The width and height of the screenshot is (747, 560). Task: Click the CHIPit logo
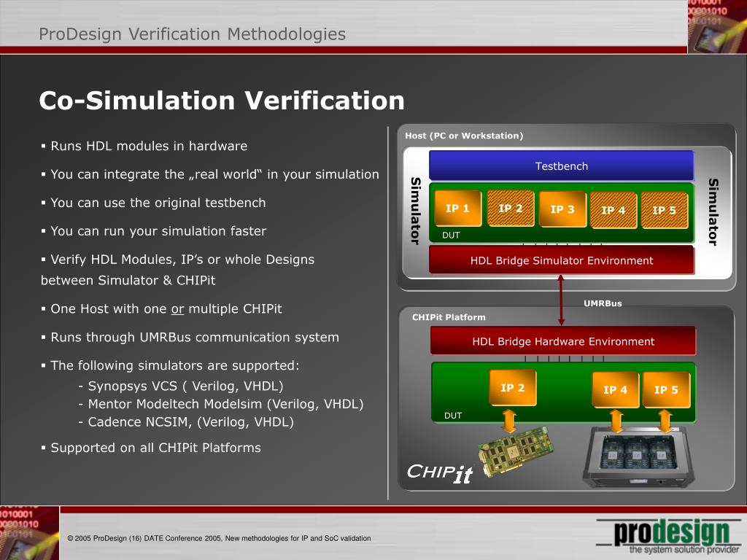(x=439, y=473)
